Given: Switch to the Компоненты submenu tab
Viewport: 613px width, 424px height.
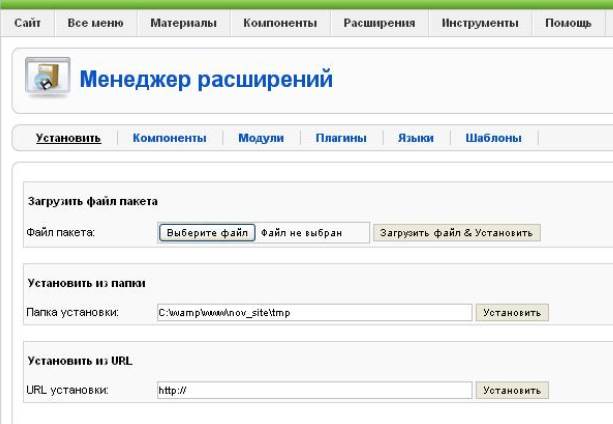Looking at the screenshot, I should (x=169, y=138).
